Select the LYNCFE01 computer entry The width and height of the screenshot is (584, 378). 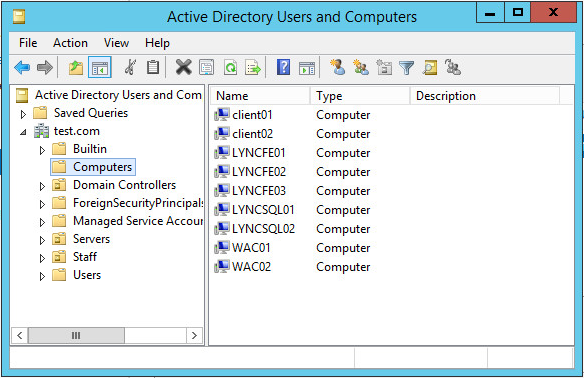pyautogui.click(x=258, y=153)
